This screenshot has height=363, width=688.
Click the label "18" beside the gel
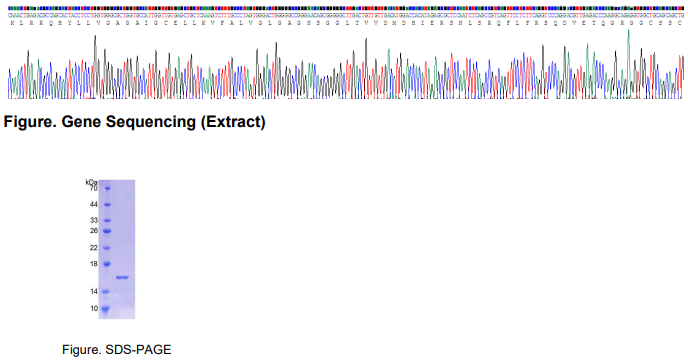[x=94, y=264]
